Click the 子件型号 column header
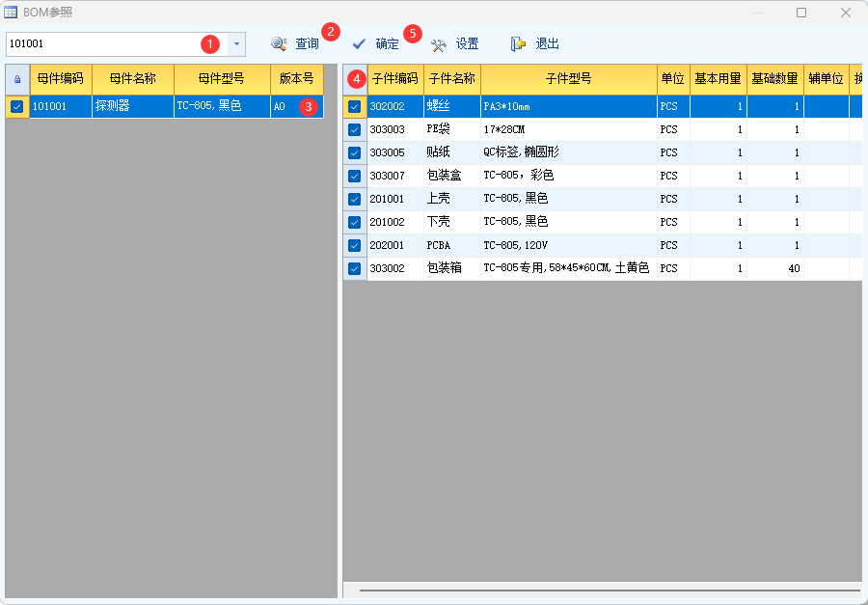This screenshot has width=868, height=605. 568,79
